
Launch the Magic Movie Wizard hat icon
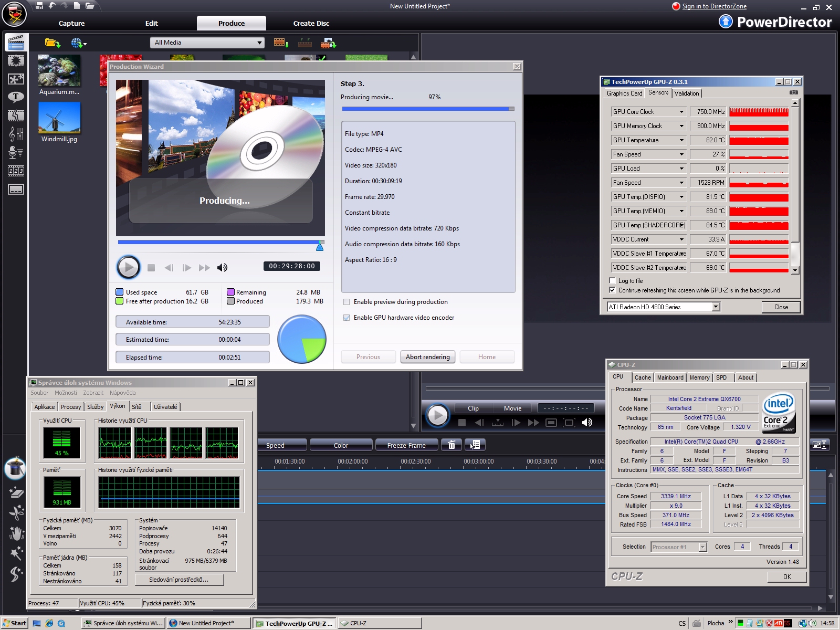(15, 467)
